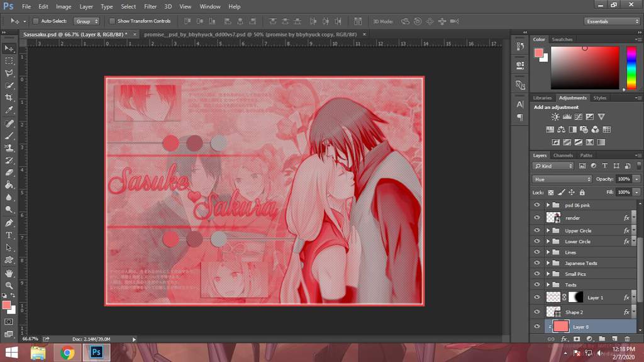Hide the Japanese Texts group

(x=537, y=263)
